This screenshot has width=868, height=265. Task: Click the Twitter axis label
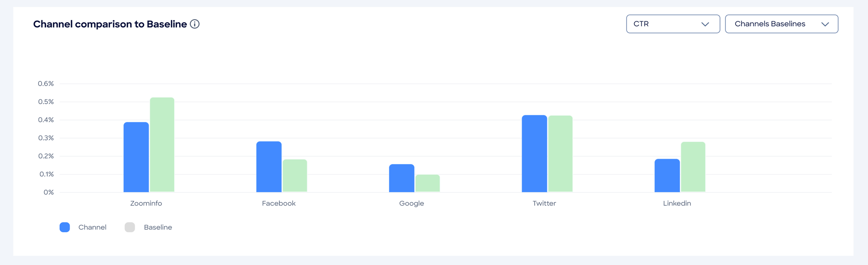pos(544,203)
